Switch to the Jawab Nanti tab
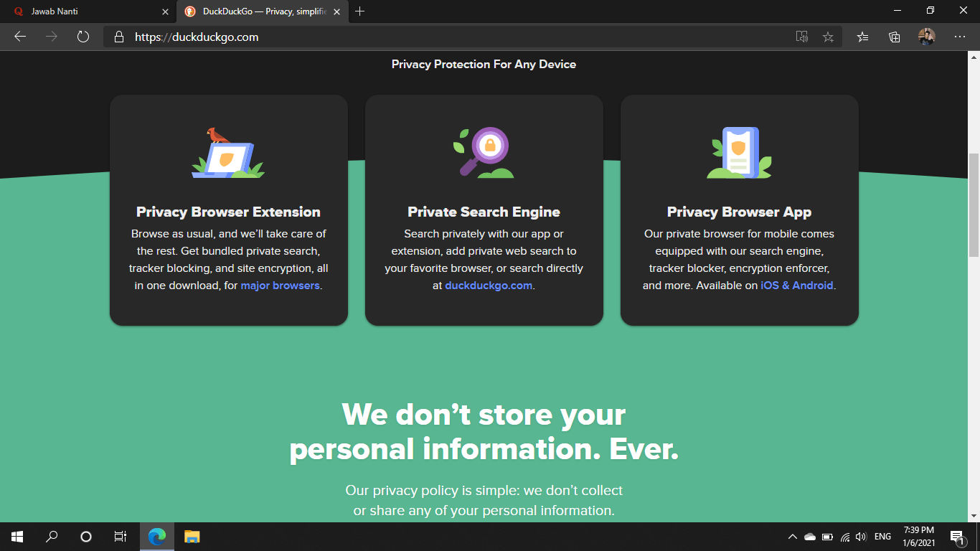980x551 pixels. [88, 11]
